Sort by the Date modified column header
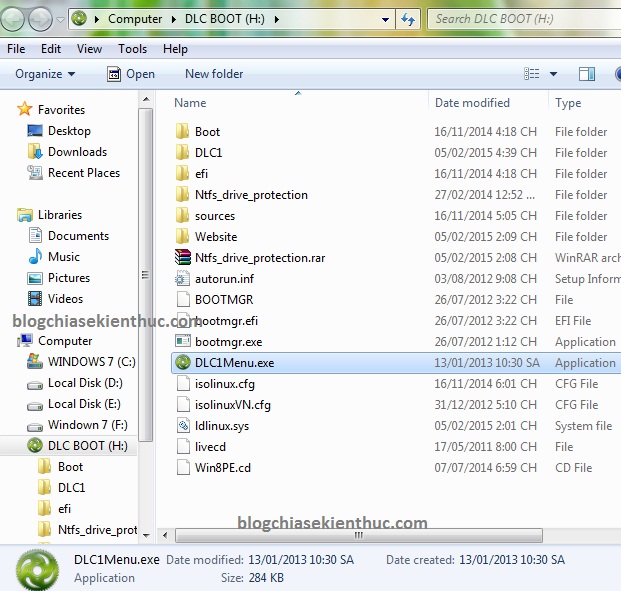Image resolution: width=621 pixels, height=591 pixels. 472,103
